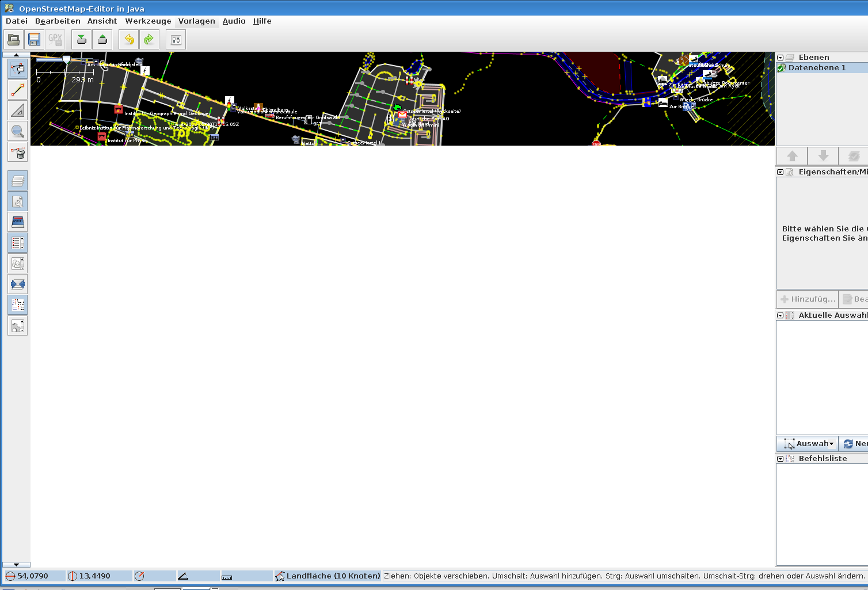Click the map zoom slider handle

[67, 59]
